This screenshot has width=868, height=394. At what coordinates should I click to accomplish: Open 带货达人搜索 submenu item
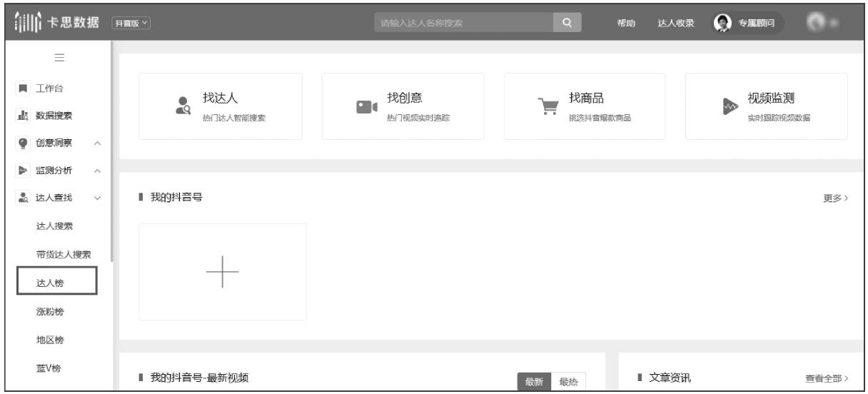click(x=64, y=255)
